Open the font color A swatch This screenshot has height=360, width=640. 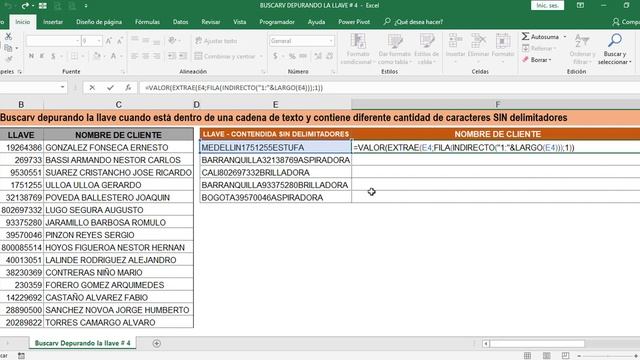tap(113, 56)
